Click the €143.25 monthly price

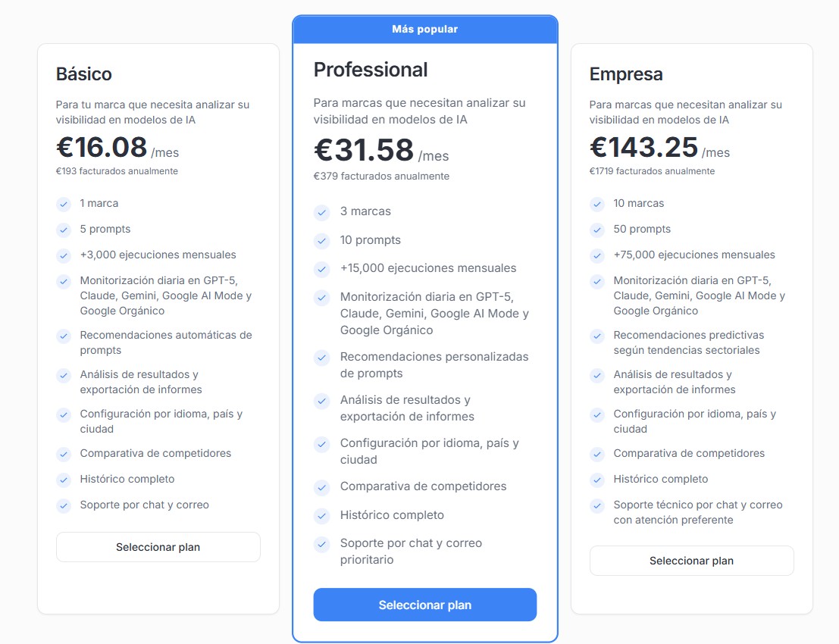tap(643, 147)
